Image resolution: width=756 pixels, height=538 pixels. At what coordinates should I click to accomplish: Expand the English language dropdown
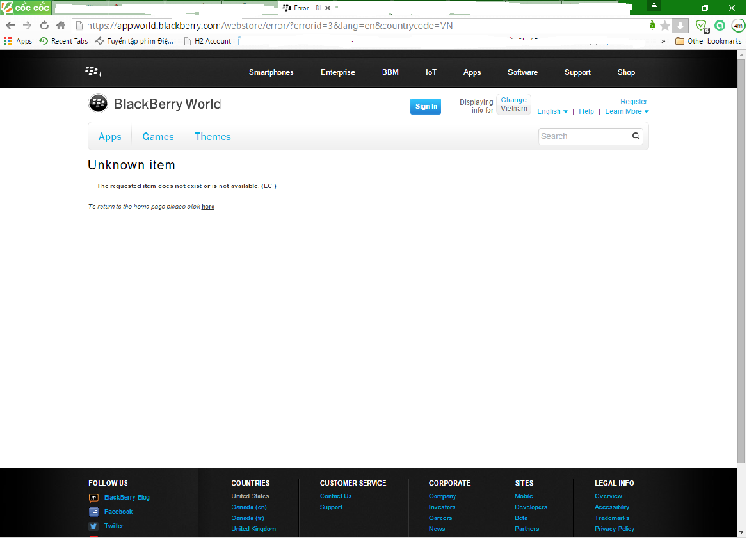click(552, 111)
